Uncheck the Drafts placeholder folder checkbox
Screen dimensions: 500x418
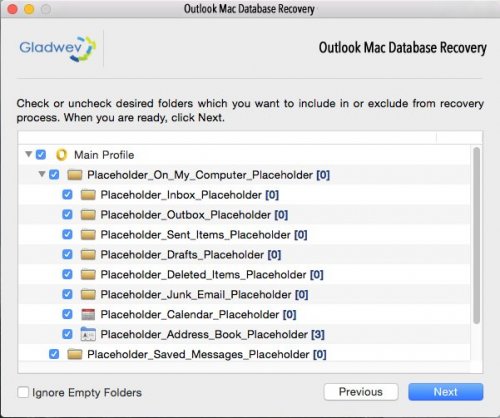click(x=67, y=254)
